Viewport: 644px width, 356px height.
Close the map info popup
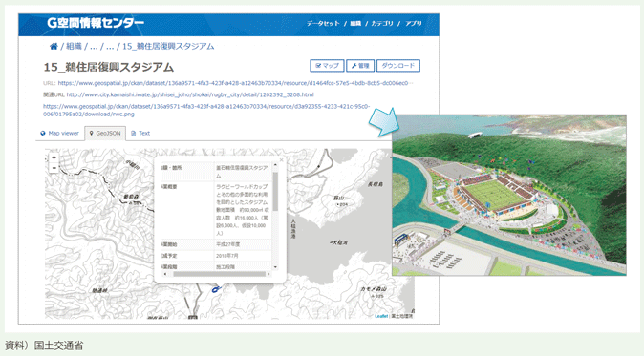click(281, 160)
